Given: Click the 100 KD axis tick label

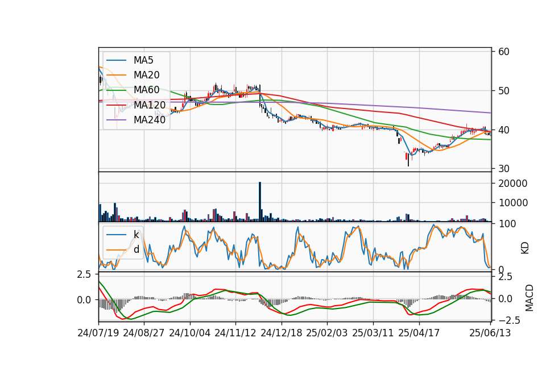Looking at the screenshot, I should click(507, 224).
